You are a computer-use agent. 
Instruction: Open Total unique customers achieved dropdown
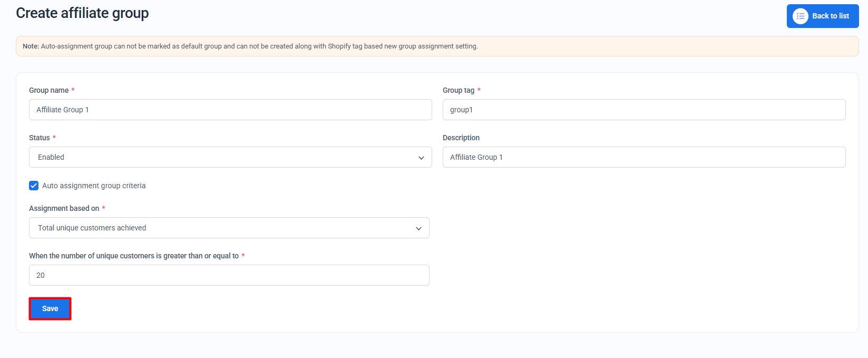tap(229, 228)
